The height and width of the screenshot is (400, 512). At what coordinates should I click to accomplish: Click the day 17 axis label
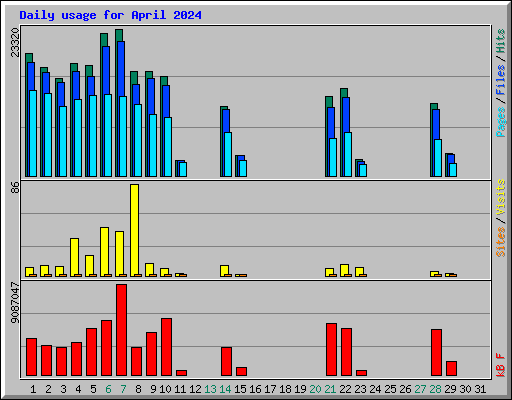270,389
